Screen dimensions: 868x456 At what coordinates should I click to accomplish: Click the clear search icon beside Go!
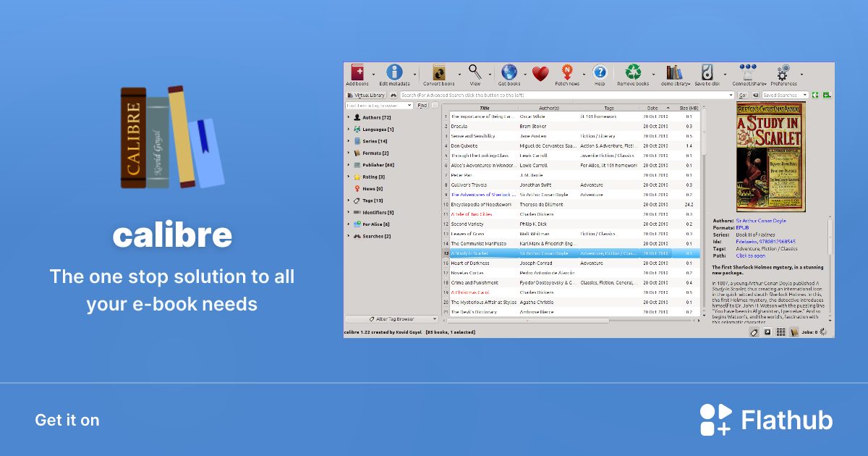(755, 95)
